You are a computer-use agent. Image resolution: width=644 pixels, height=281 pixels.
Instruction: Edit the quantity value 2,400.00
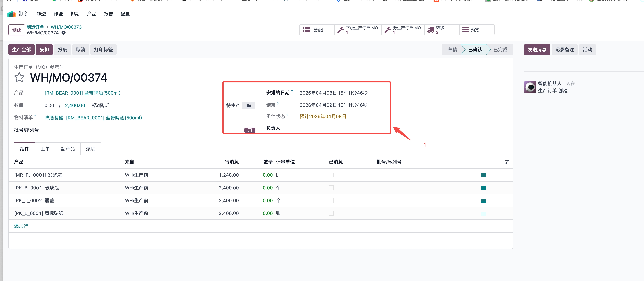(75, 106)
